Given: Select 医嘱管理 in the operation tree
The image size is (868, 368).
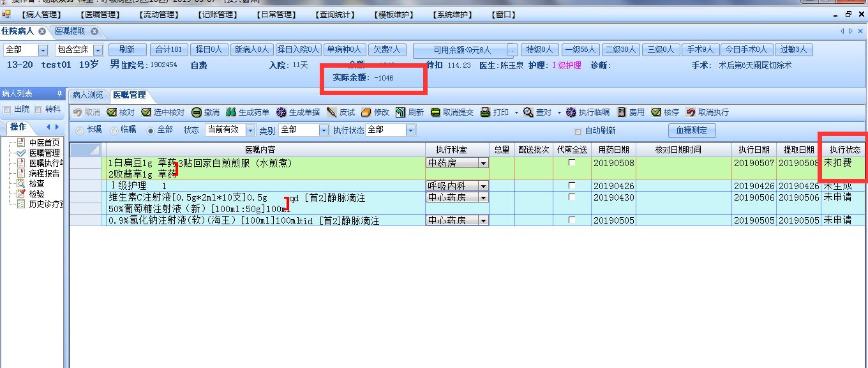Looking at the screenshot, I should tap(44, 153).
